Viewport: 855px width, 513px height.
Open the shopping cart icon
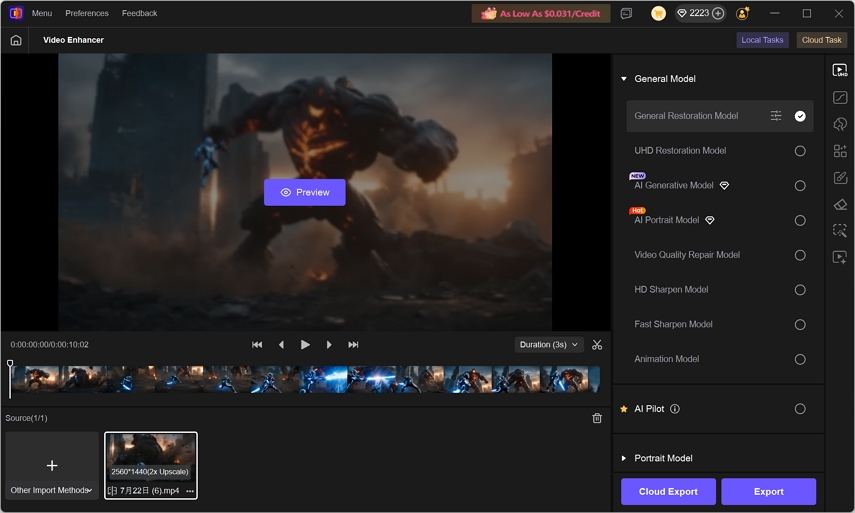[x=658, y=13]
